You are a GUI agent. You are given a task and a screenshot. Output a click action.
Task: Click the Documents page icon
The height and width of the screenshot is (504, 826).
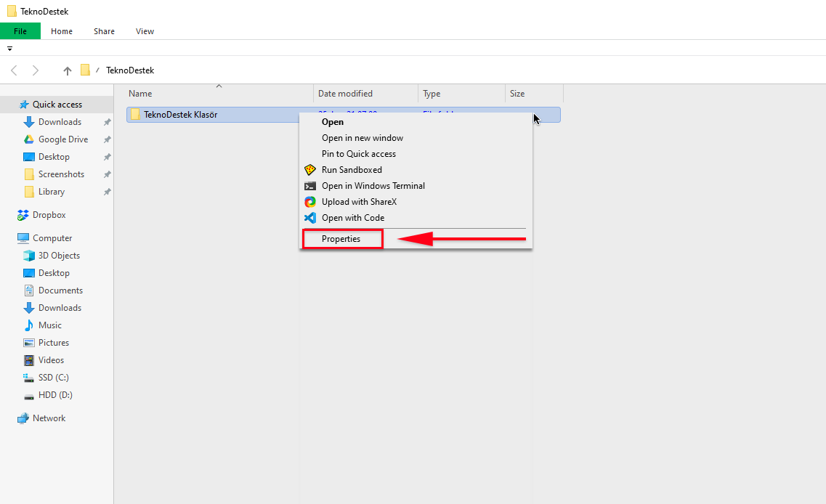click(x=29, y=290)
